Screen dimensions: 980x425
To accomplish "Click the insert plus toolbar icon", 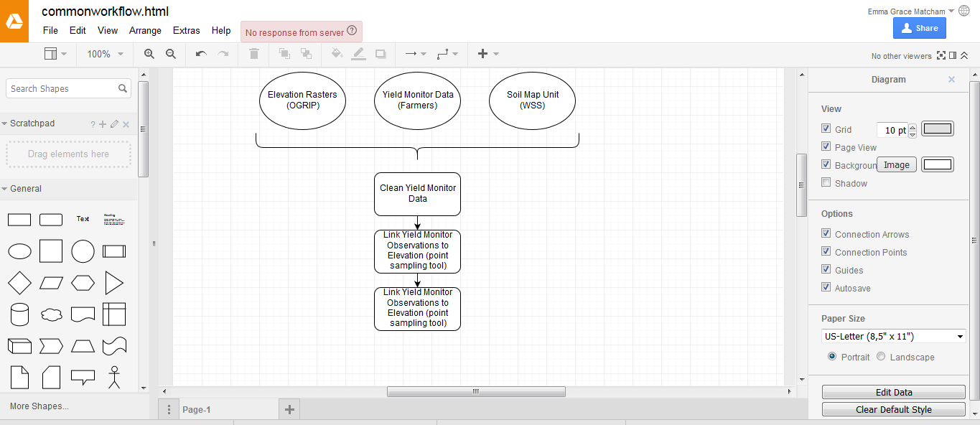I will (482, 54).
